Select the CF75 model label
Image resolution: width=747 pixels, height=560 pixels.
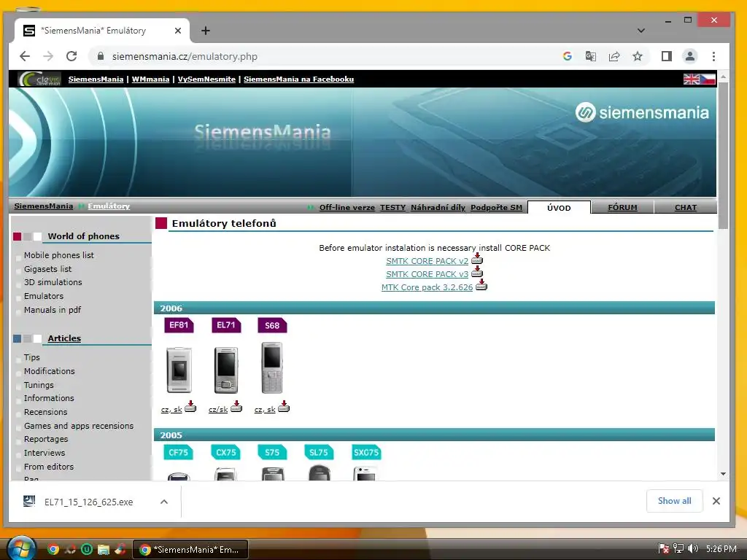point(179,452)
